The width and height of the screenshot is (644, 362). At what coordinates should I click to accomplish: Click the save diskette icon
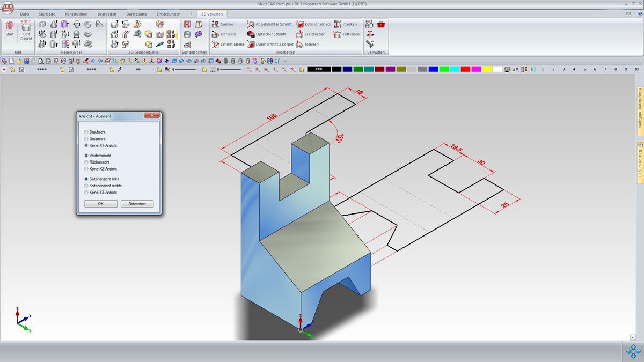click(26, 61)
